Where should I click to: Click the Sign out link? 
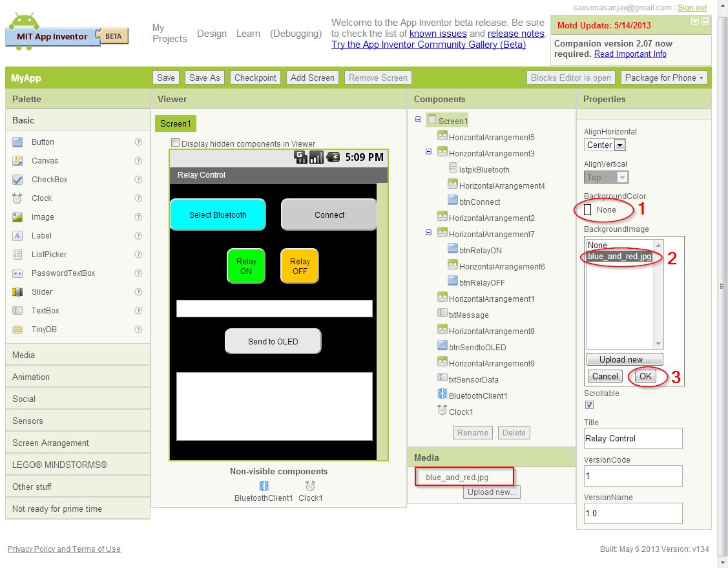coord(692,7)
